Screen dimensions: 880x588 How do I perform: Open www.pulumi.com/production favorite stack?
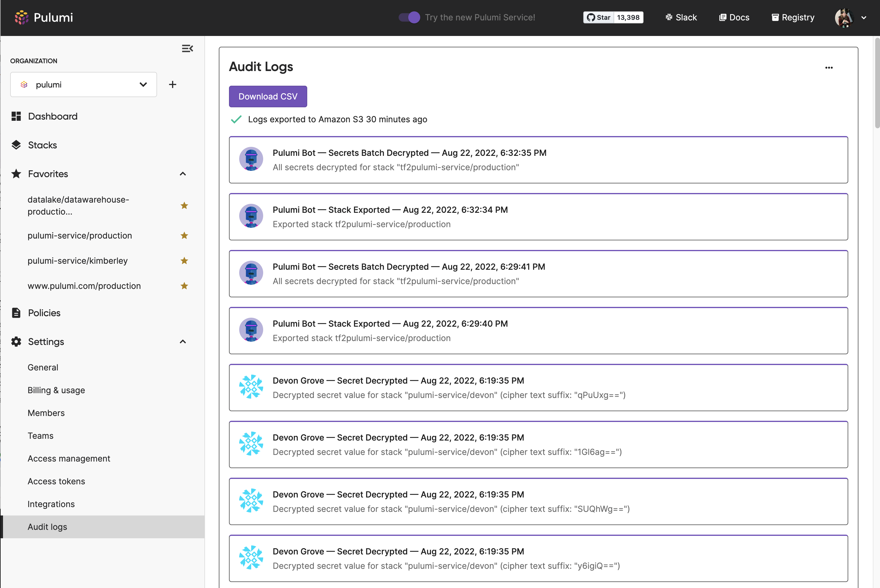84,286
